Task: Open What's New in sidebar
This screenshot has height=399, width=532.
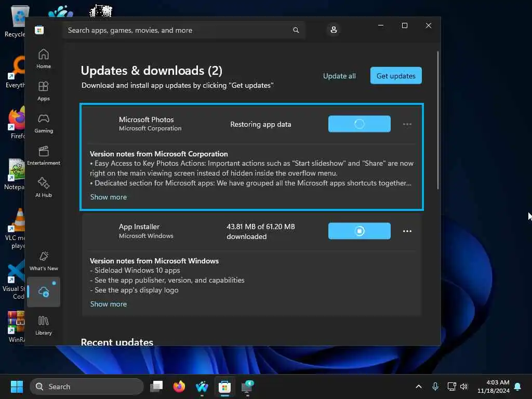Action: (x=44, y=261)
